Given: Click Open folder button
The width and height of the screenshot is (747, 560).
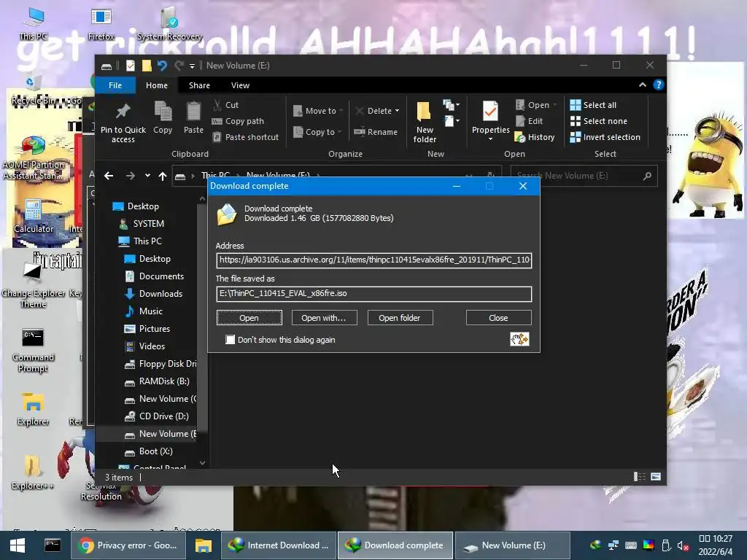Looking at the screenshot, I should [400, 318].
